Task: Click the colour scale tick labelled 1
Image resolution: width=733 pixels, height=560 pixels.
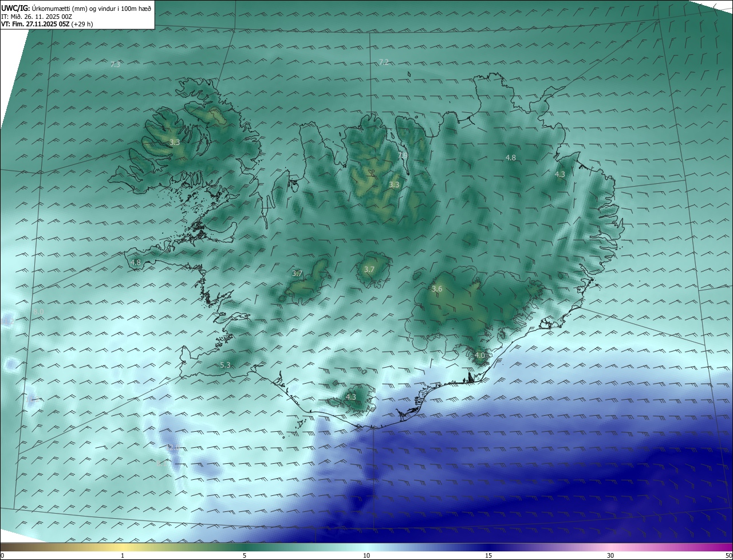Action: 123,555
